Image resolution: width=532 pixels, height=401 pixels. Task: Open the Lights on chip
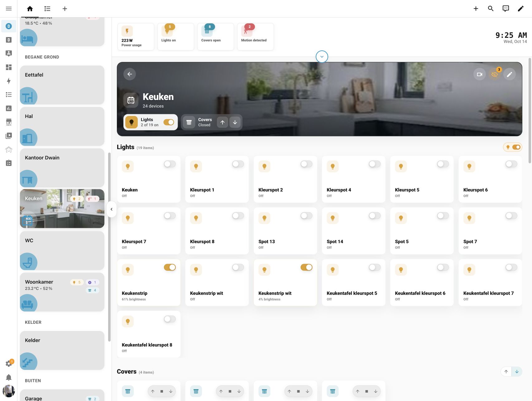pos(176,37)
